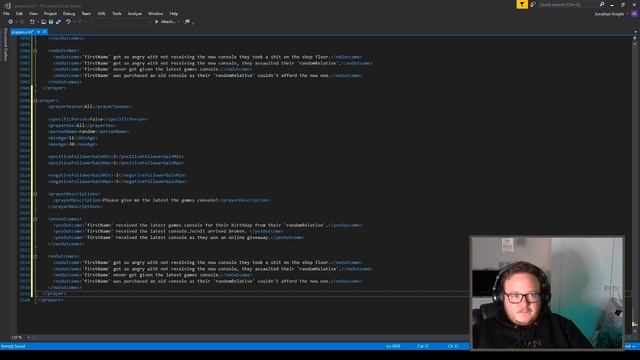Click the Navigate Forward toolbar icon
The height and width of the screenshot is (360, 640).
tap(22, 22)
